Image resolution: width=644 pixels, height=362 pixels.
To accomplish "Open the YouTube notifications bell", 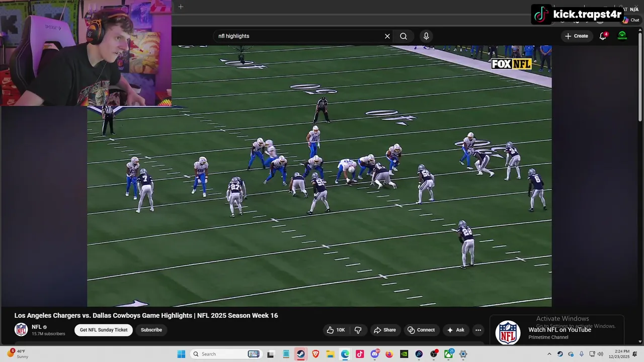I will (603, 36).
